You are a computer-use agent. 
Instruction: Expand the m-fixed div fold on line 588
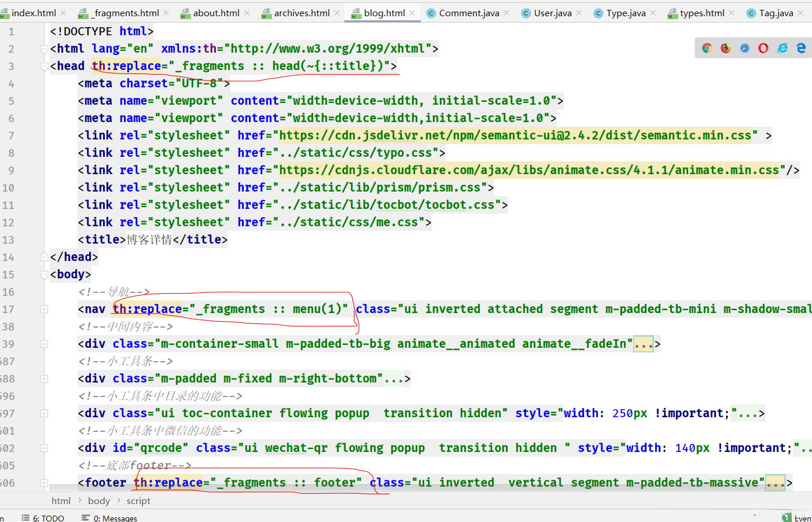[44, 379]
